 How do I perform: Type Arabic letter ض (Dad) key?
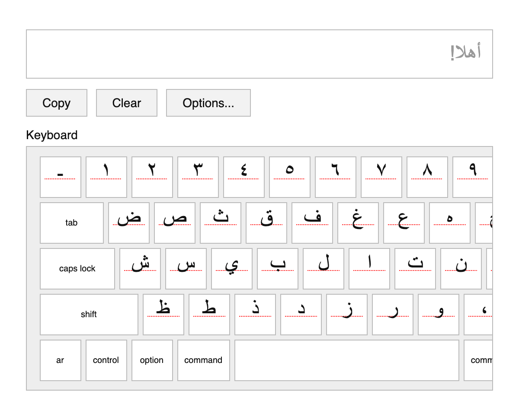[129, 223]
